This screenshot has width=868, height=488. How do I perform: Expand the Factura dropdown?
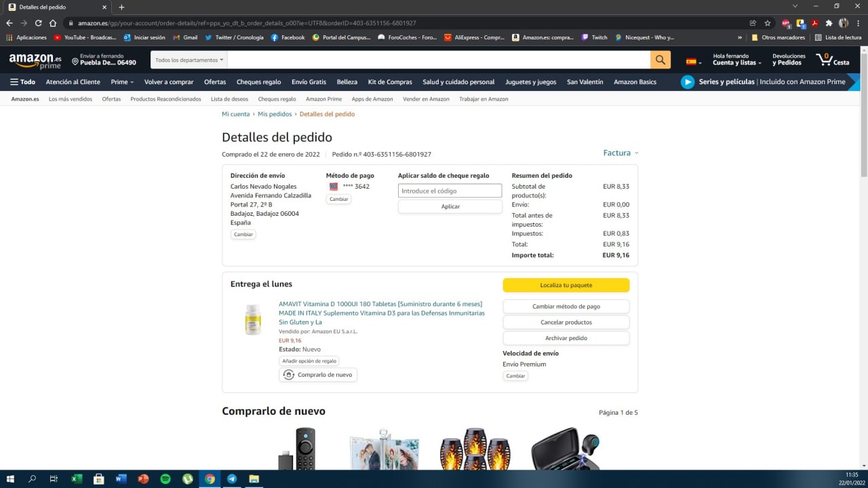(x=620, y=153)
